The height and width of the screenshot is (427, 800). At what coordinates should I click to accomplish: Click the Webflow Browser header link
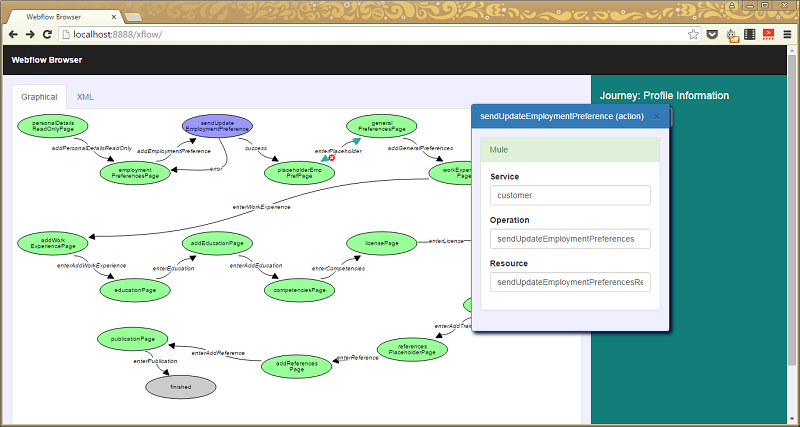coord(46,60)
